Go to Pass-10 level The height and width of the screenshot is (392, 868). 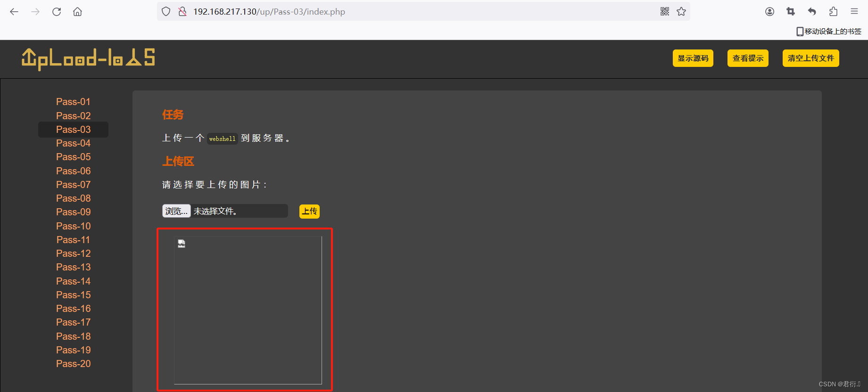[x=73, y=226]
